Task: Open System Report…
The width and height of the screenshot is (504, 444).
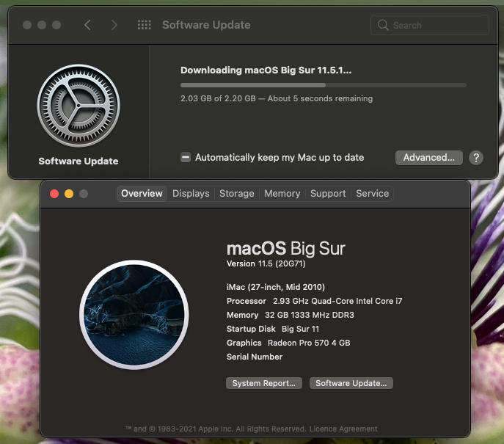Action: click(x=264, y=383)
